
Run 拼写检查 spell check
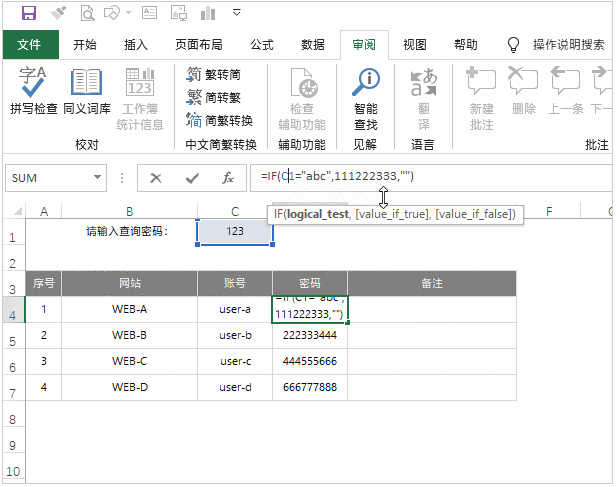(x=34, y=91)
